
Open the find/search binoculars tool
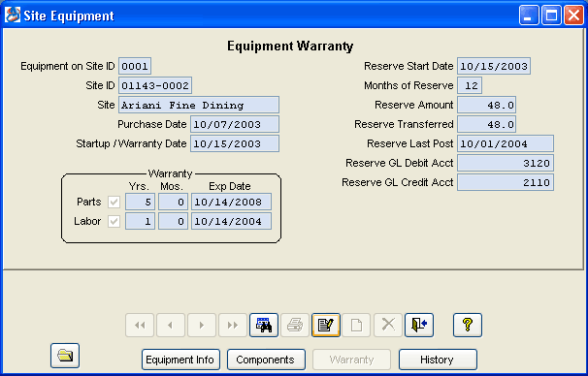(x=264, y=325)
